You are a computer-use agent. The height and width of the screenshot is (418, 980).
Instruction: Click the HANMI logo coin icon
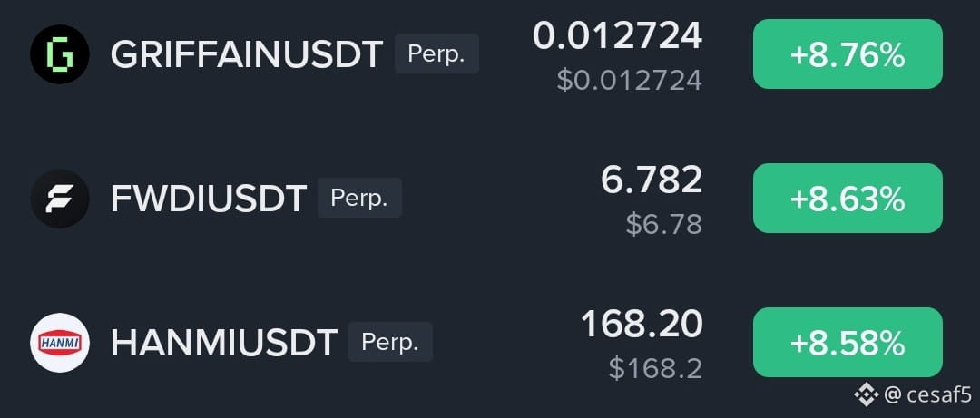click(60, 343)
